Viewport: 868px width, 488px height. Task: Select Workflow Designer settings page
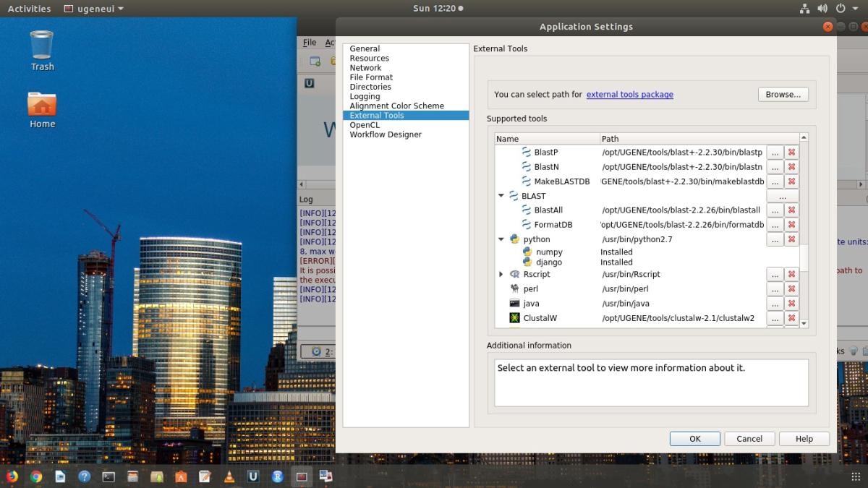[x=386, y=134]
